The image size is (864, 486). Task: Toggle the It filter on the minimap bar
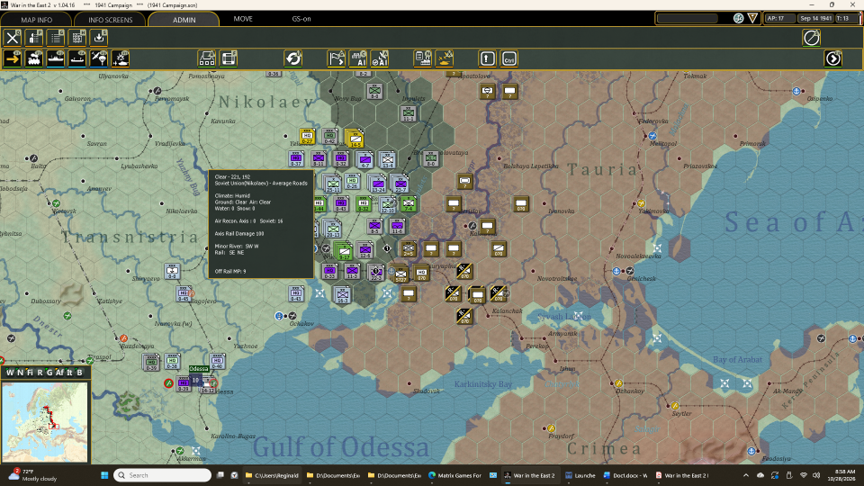69,372
